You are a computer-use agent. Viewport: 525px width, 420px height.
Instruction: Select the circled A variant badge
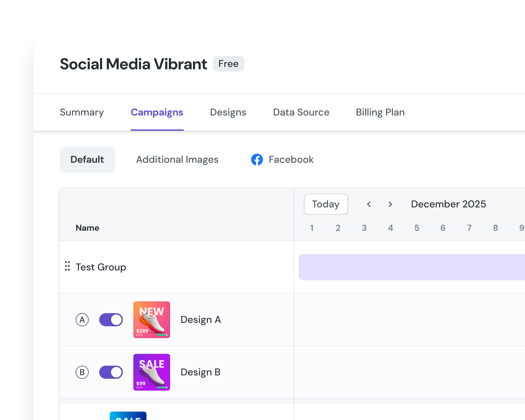(x=82, y=320)
